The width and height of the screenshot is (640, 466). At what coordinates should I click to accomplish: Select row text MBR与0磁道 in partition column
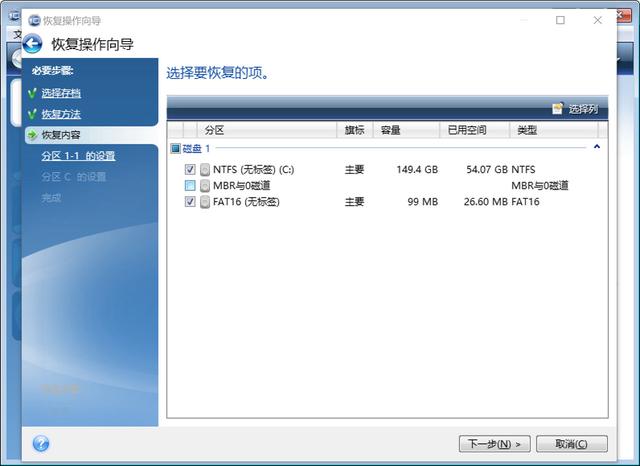point(242,186)
